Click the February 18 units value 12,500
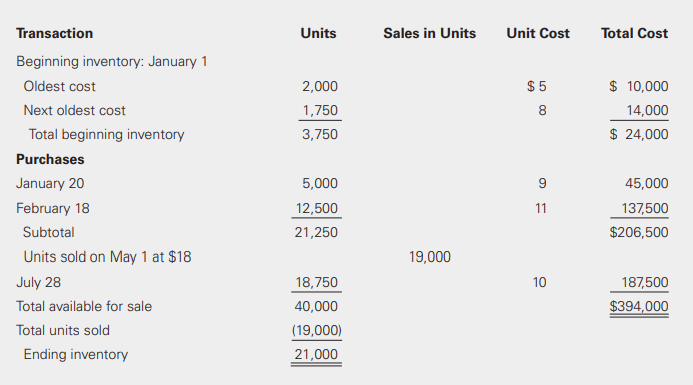Image resolution: width=693 pixels, height=385 pixels. click(x=316, y=208)
